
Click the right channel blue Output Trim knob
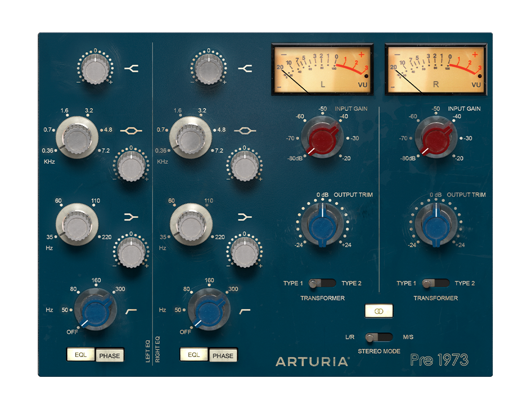436,226
